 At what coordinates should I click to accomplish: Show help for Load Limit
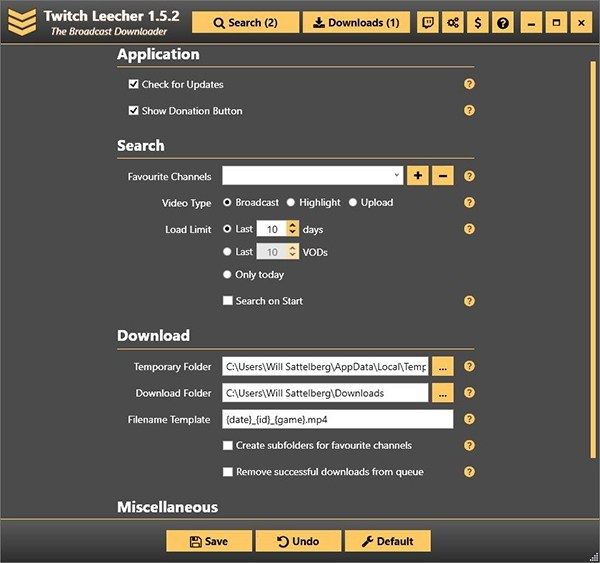pyautogui.click(x=469, y=229)
